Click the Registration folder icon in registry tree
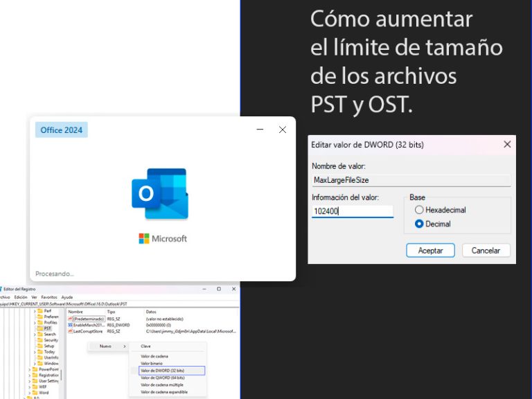The height and width of the screenshot is (399, 532). (x=35, y=375)
